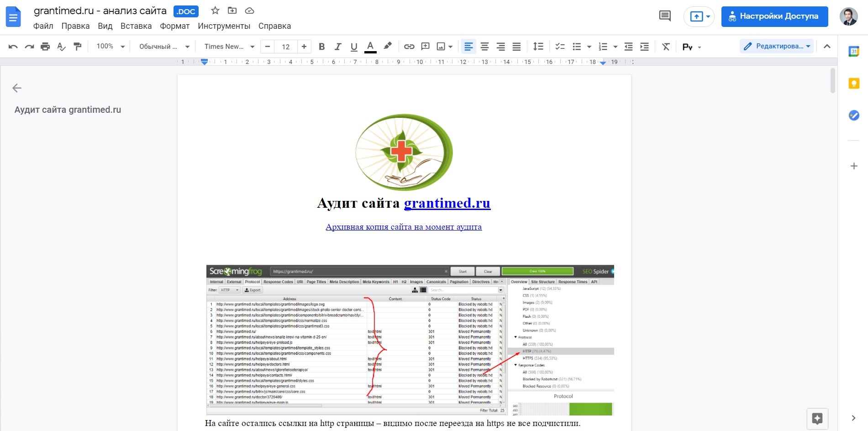Screen dimensions: 868x431
Task: Open the font size zoom dropdown at 100%
Action: coord(109,46)
